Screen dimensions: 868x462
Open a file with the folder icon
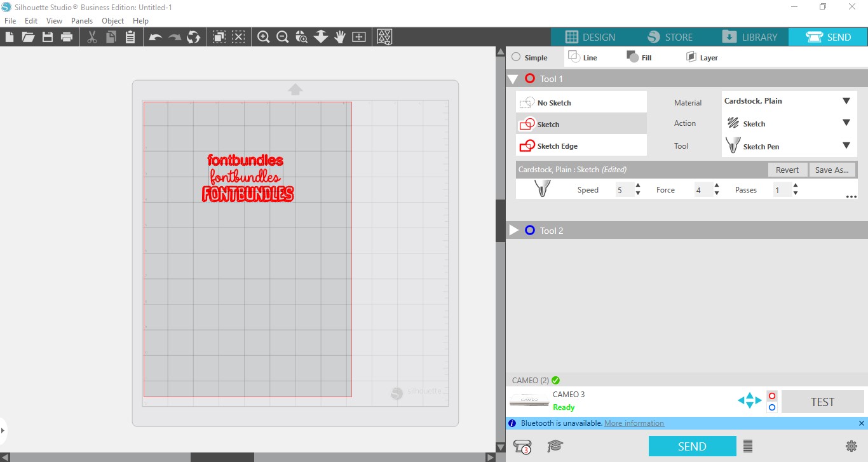(x=28, y=37)
